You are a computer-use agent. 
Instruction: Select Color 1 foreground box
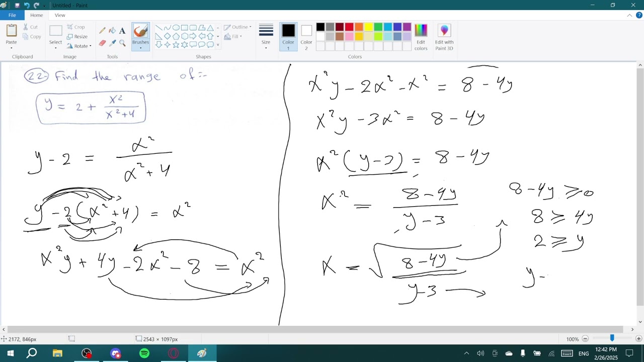pos(288,37)
